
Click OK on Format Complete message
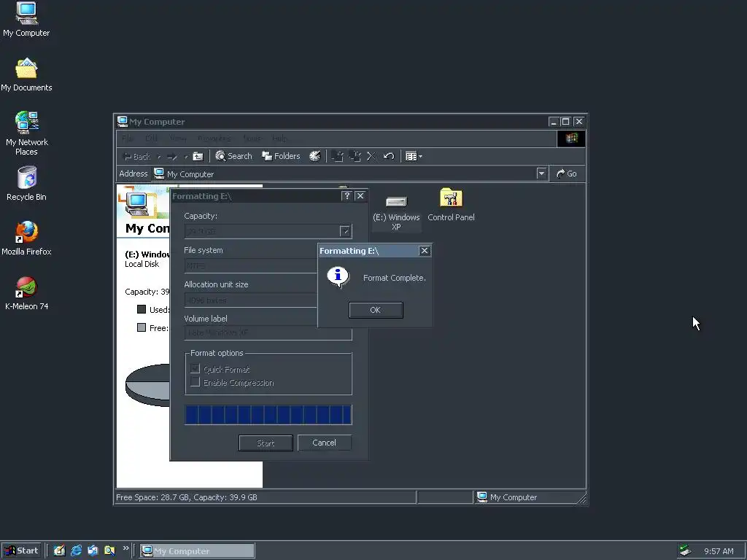click(376, 310)
